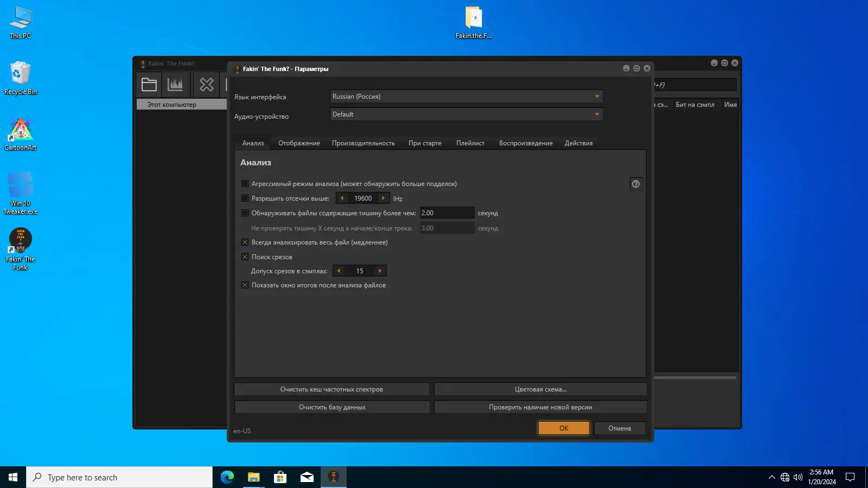
Task: Click the open folder icon in main toolbar
Action: tap(149, 85)
